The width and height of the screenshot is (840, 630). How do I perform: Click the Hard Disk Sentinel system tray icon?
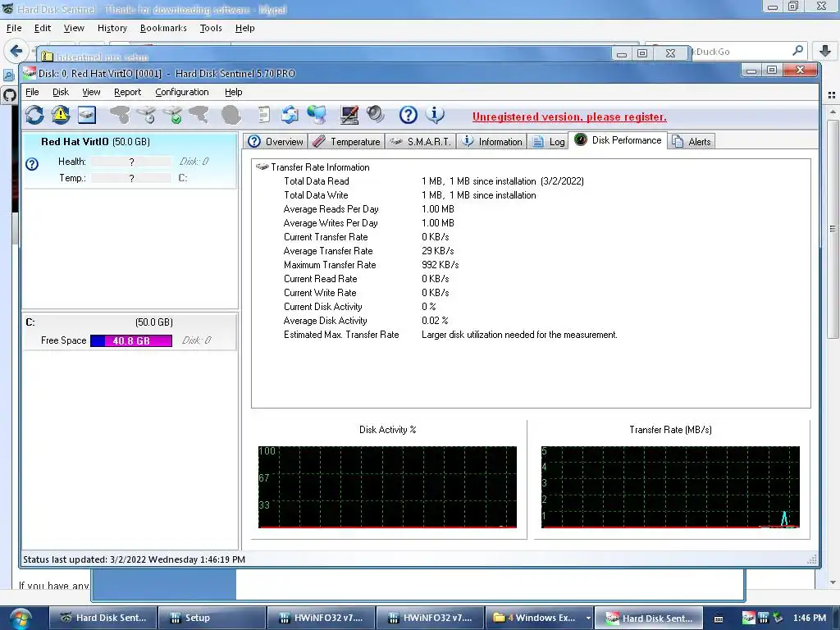[748, 618]
